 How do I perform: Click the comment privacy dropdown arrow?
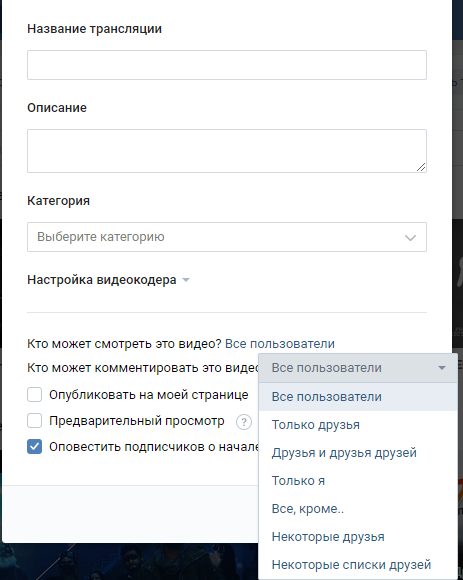click(x=442, y=368)
